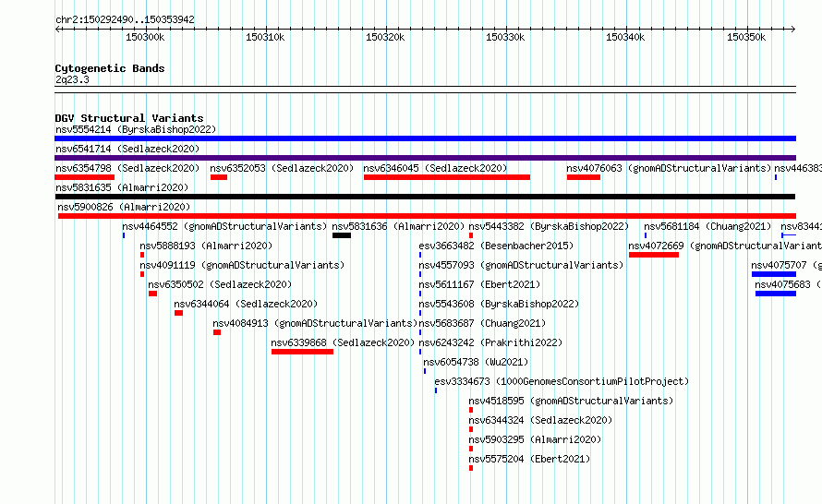822x504 pixels.
Task: Select the red bar under nsv6352053
Action: pyautogui.click(x=219, y=177)
